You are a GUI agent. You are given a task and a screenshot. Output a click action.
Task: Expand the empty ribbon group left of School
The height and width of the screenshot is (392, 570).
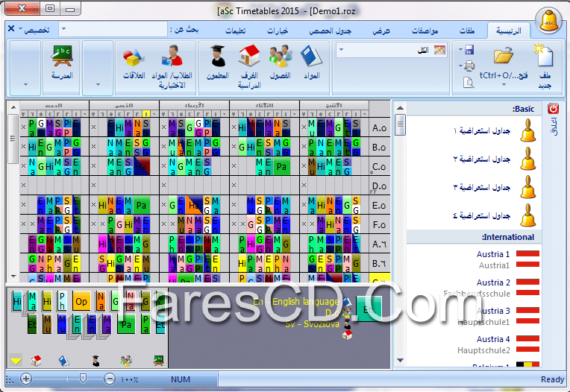pyautogui.click(x=25, y=68)
